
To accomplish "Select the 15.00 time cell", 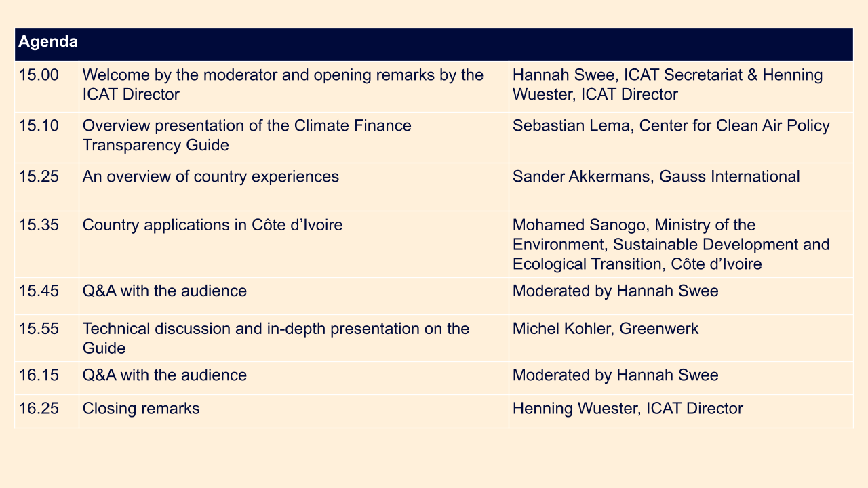I will 46,86.
